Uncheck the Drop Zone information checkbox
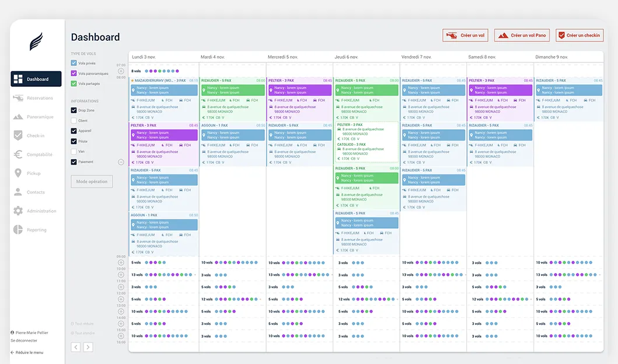Screen dimensions: 618x364 (74, 110)
